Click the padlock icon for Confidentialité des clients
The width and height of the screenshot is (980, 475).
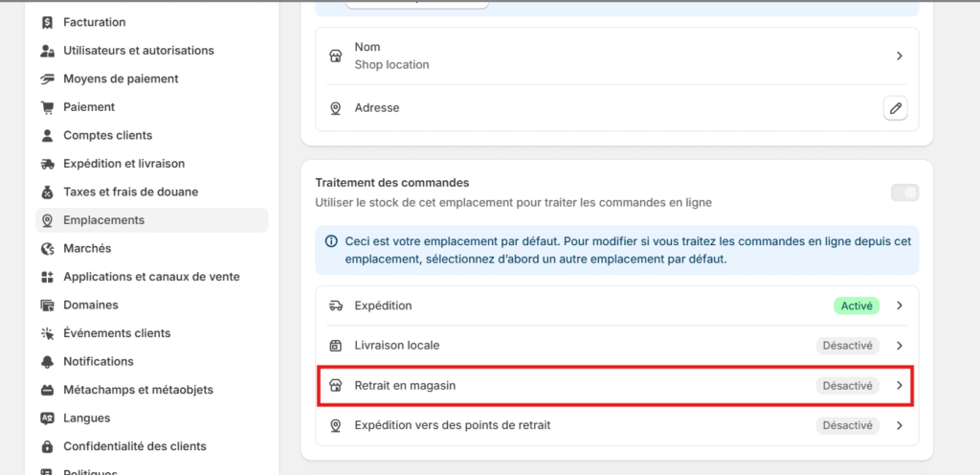tap(48, 446)
